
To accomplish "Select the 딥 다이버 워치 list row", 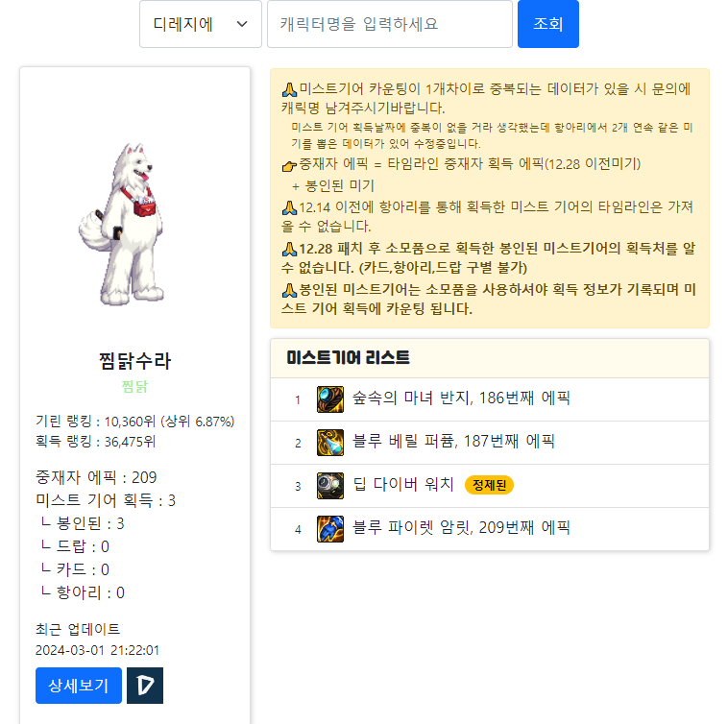I will coord(490,486).
